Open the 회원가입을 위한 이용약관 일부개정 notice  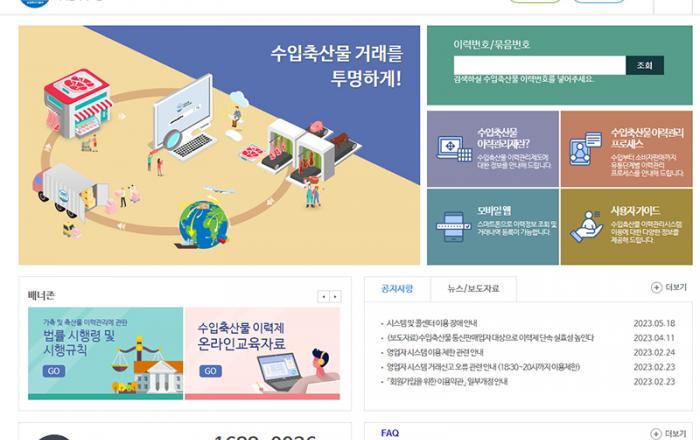(x=447, y=382)
